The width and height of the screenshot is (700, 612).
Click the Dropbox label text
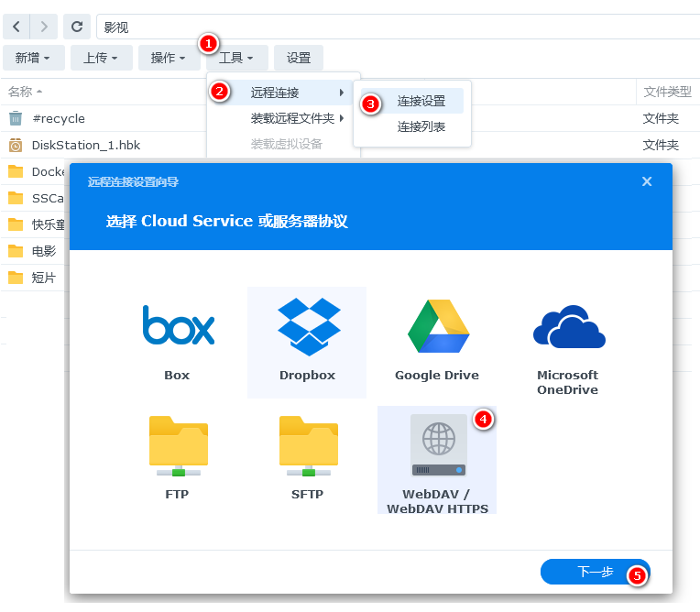pyautogui.click(x=307, y=375)
